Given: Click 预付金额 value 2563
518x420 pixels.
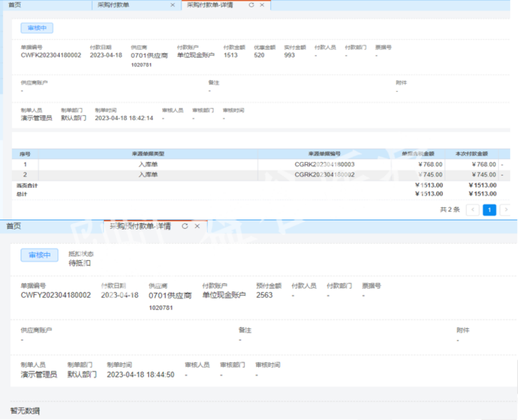Looking at the screenshot, I should [x=264, y=295].
